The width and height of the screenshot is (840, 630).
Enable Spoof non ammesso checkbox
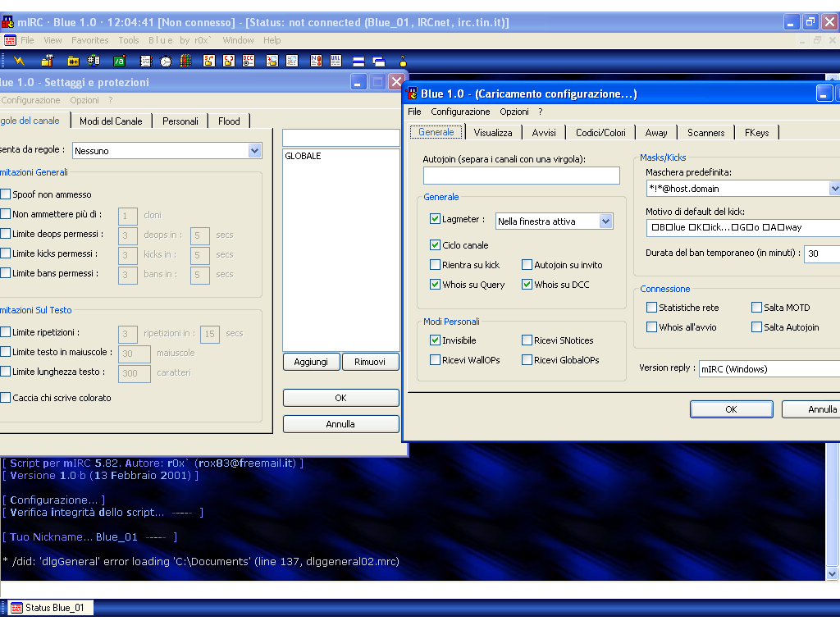6,194
